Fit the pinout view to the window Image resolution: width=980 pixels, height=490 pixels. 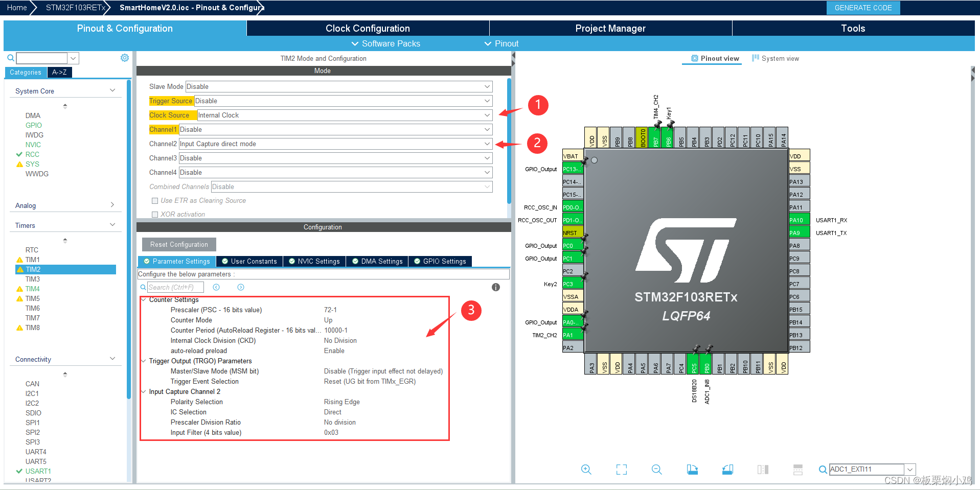[x=622, y=470]
